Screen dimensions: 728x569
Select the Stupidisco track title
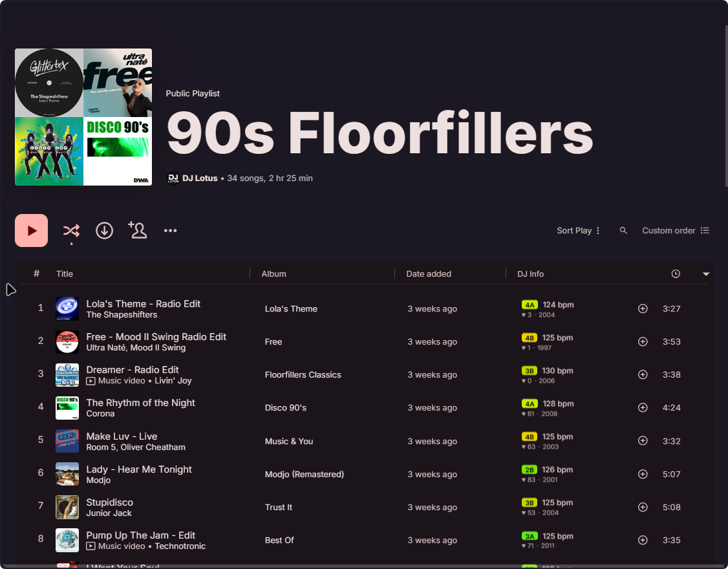coord(109,502)
